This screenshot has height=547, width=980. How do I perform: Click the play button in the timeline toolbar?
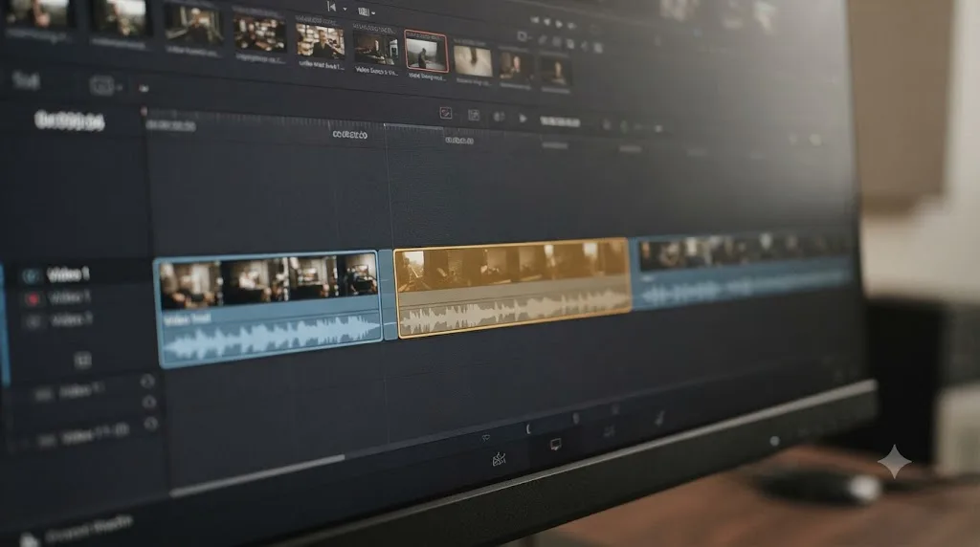point(523,118)
